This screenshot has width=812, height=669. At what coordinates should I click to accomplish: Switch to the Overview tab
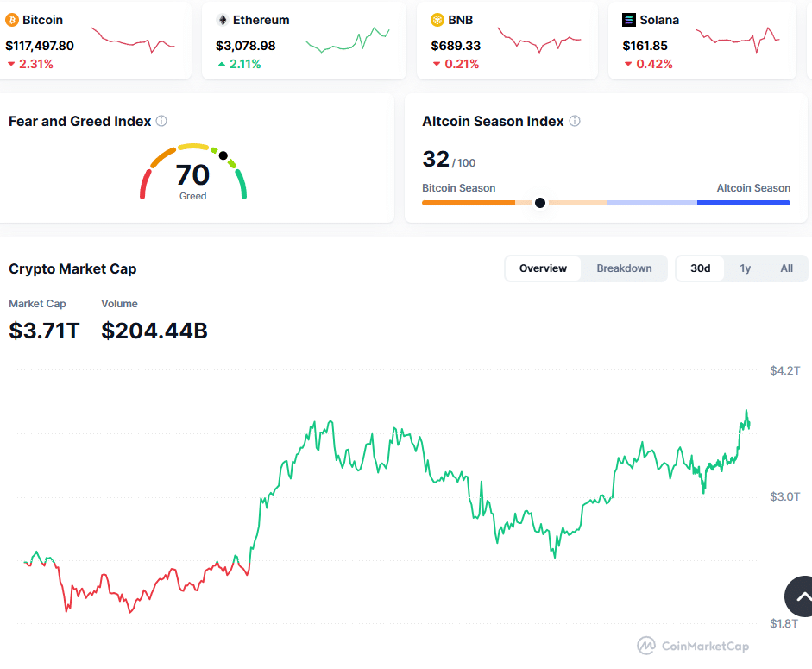543,268
